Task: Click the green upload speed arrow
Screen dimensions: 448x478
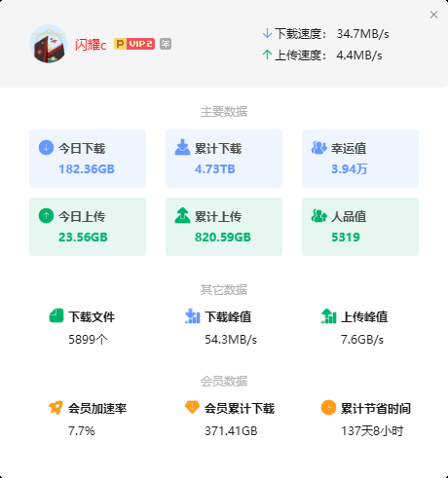Action: (267, 55)
